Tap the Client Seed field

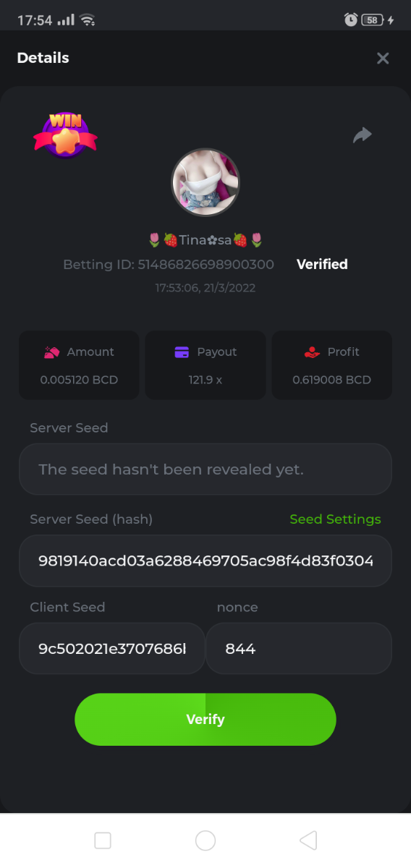112,649
